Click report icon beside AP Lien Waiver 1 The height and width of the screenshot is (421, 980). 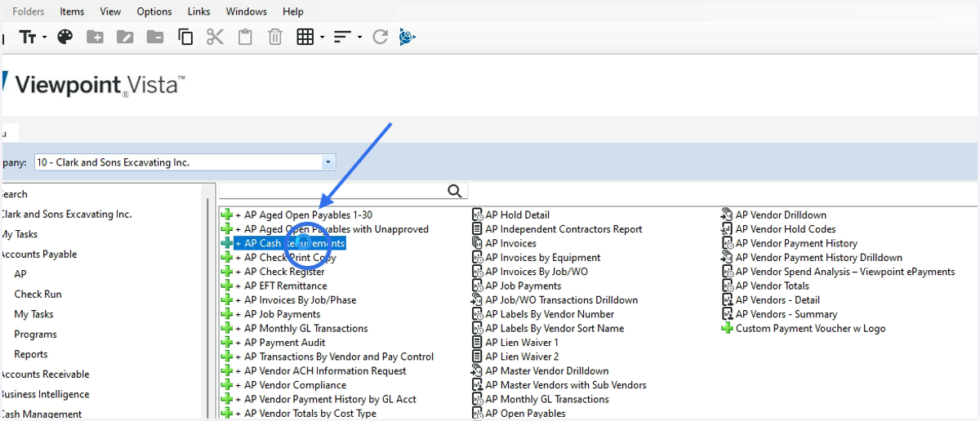(x=478, y=343)
